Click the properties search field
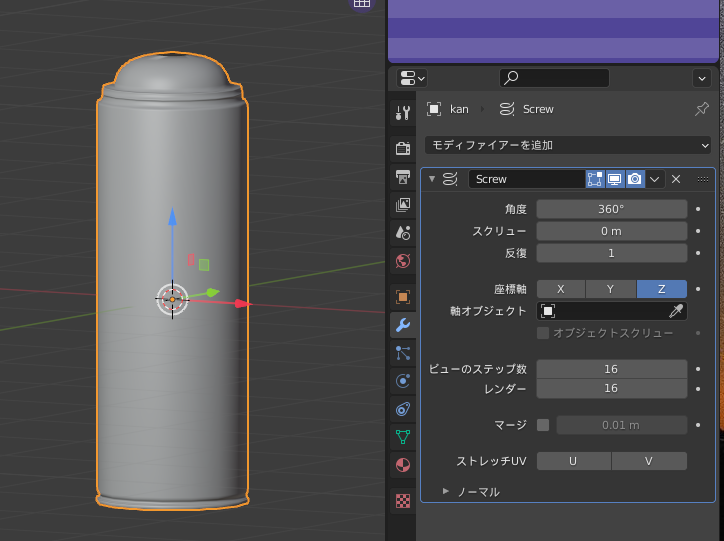Screen dimensions: 724x541 [554, 78]
